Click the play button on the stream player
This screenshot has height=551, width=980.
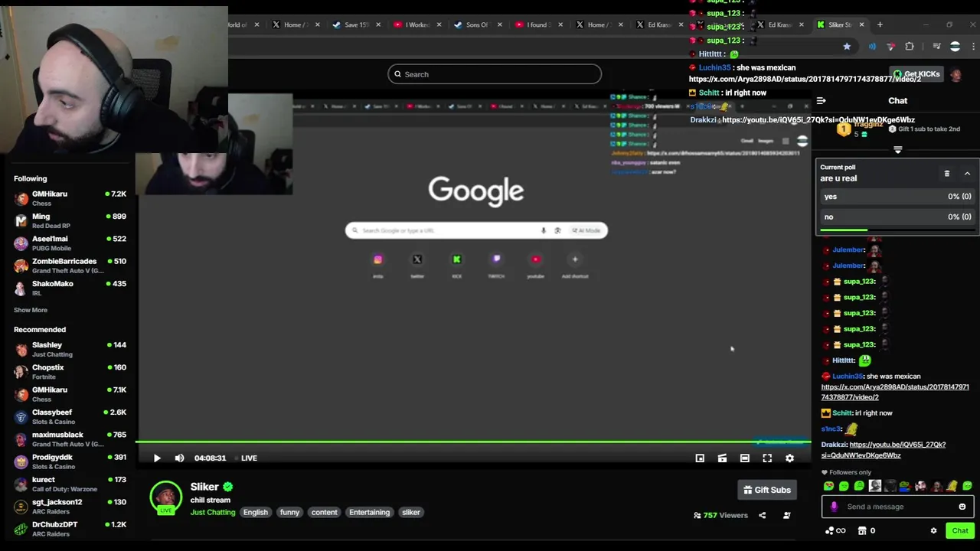pyautogui.click(x=157, y=458)
